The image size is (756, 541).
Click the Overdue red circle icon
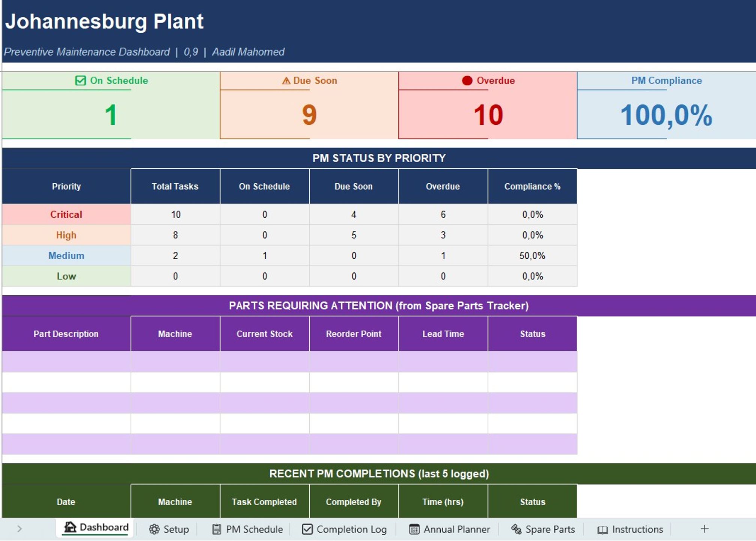pos(467,81)
